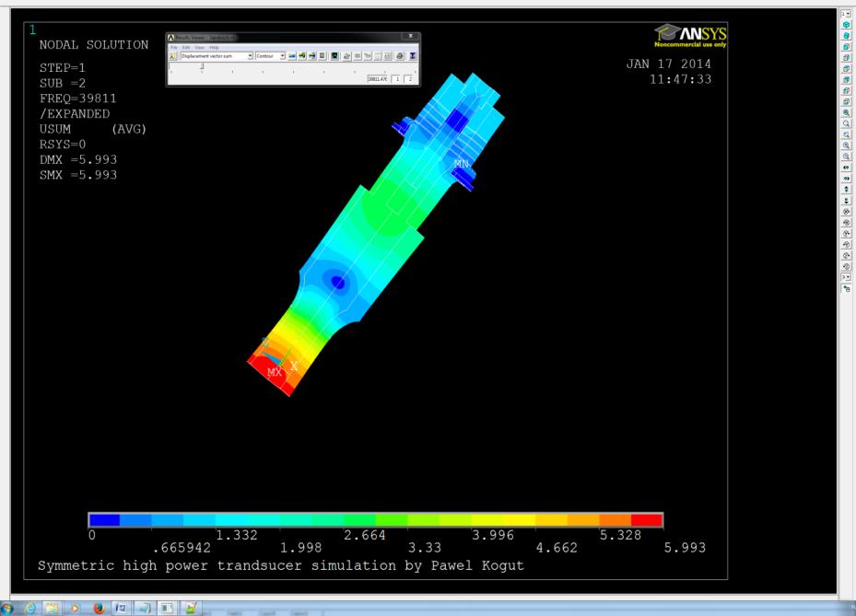Open View menu in Results Viewer
Image resolution: width=856 pixels, height=616 pixels.
click(x=200, y=48)
